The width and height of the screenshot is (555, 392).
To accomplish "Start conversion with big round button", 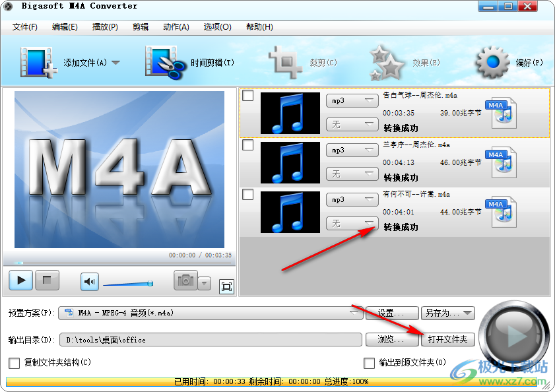I will point(513,335).
